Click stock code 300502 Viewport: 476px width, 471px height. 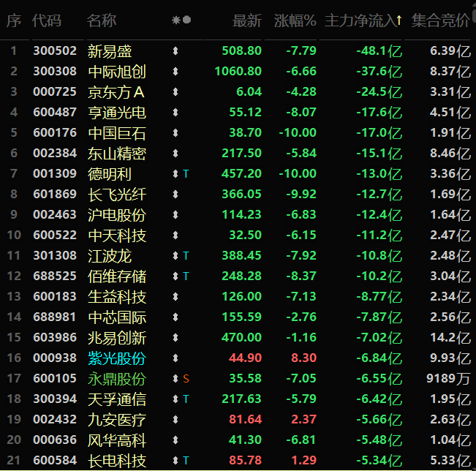click(55, 50)
